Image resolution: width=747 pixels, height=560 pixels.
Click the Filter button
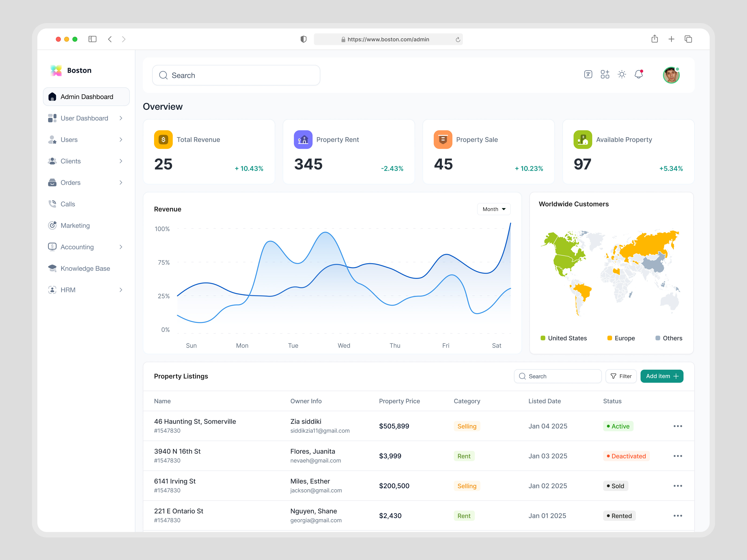click(x=621, y=376)
